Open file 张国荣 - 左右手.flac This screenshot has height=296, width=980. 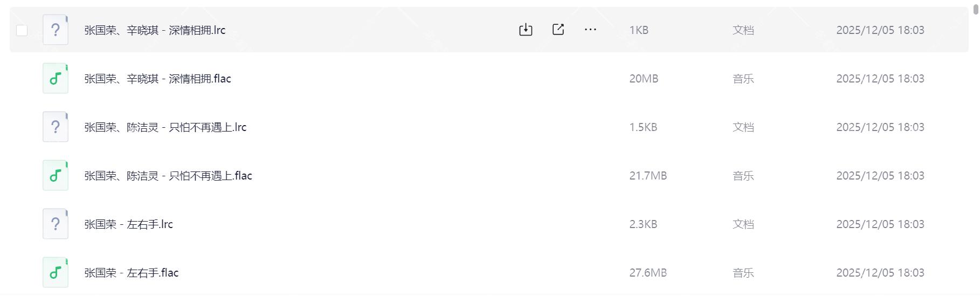[131, 273]
